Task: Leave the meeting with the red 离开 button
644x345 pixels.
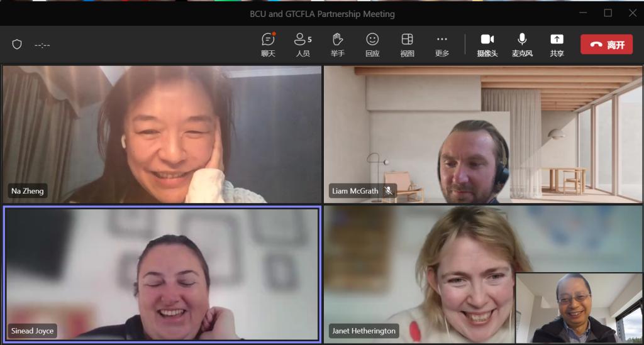Action: (x=606, y=45)
